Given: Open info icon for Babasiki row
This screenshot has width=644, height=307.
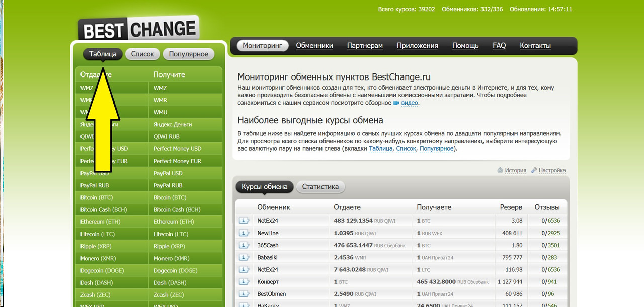Looking at the screenshot, I should pyautogui.click(x=244, y=257).
